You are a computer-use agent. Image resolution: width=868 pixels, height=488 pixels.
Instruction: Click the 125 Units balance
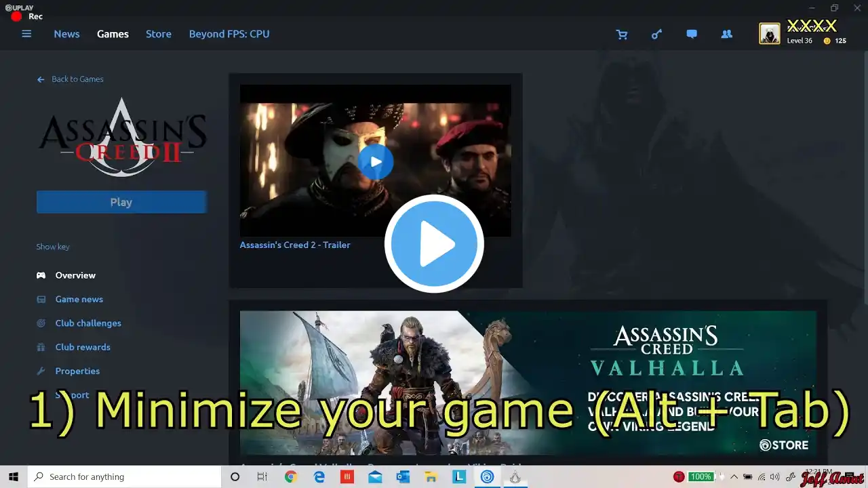click(x=840, y=41)
